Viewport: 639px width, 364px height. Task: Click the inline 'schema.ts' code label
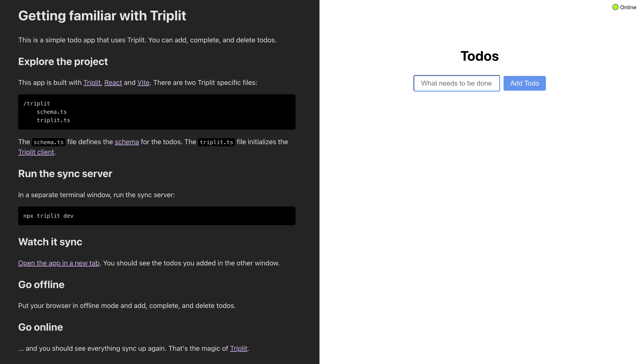(x=49, y=142)
